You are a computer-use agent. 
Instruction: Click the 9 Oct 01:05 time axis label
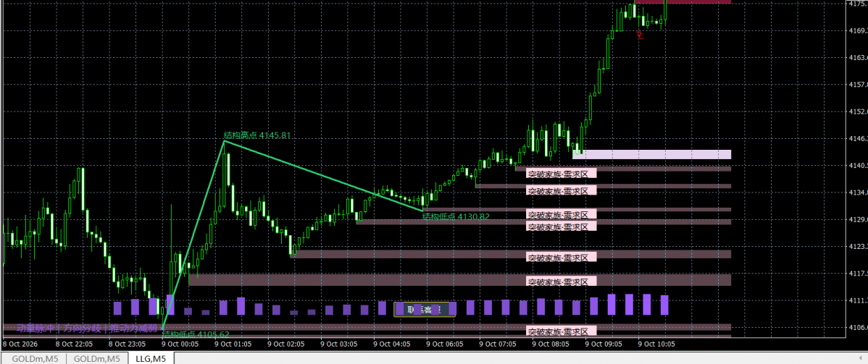[x=233, y=344]
